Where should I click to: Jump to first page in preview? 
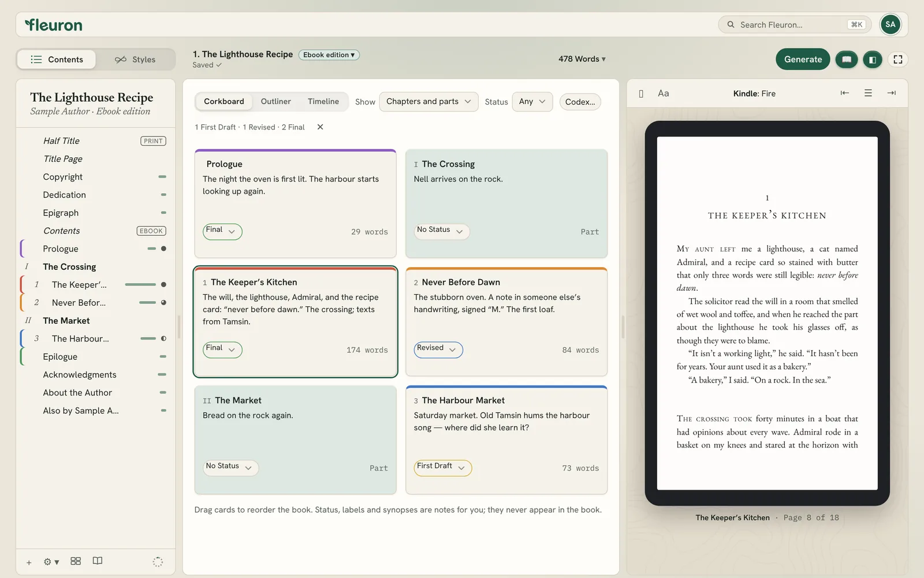click(844, 93)
